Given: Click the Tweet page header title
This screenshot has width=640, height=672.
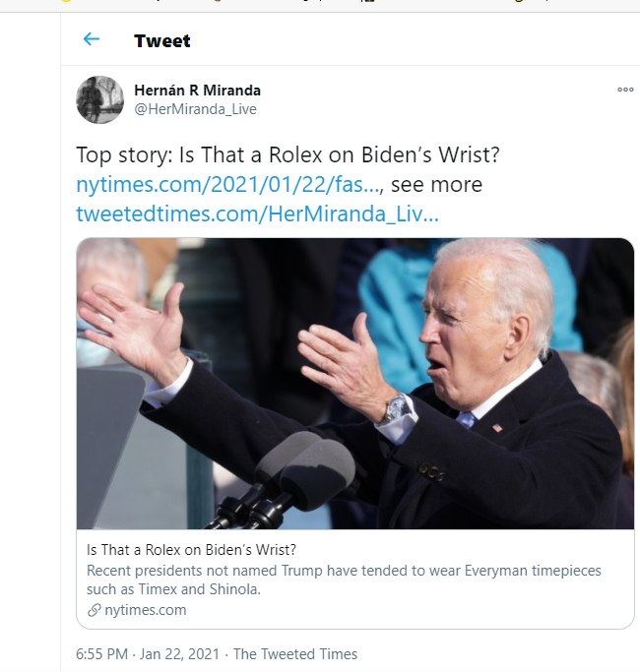Looking at the screenshot, I should 162,40.
